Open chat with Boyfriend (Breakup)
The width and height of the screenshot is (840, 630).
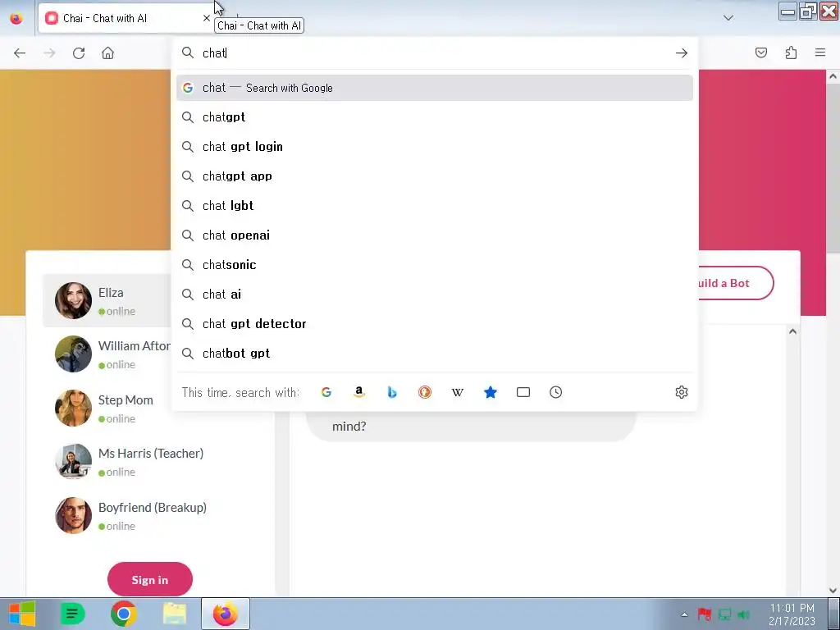tap(150, 515)
